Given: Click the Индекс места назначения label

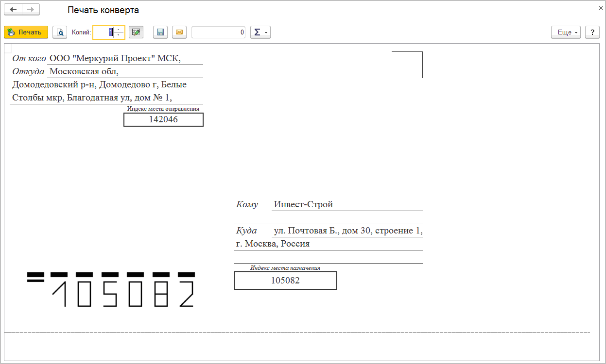Looking at the screenshot, I should pos(285,267).
